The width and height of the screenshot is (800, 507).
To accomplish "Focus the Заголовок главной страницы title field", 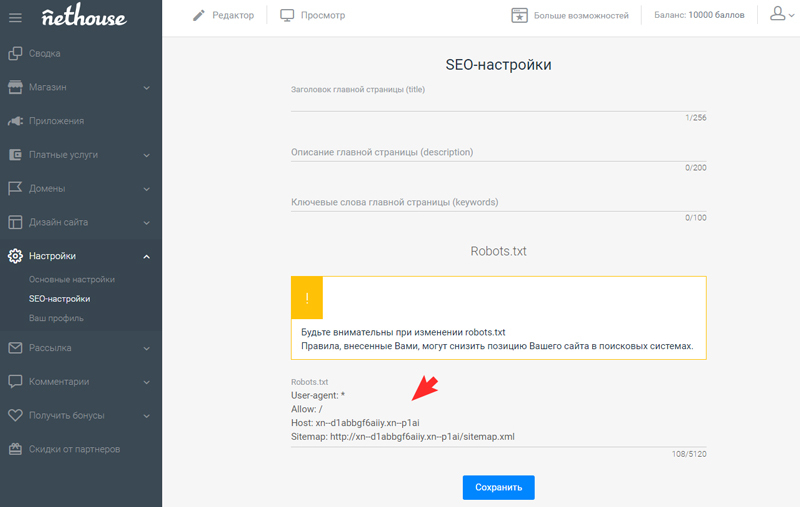I will (x=498, y=104).
